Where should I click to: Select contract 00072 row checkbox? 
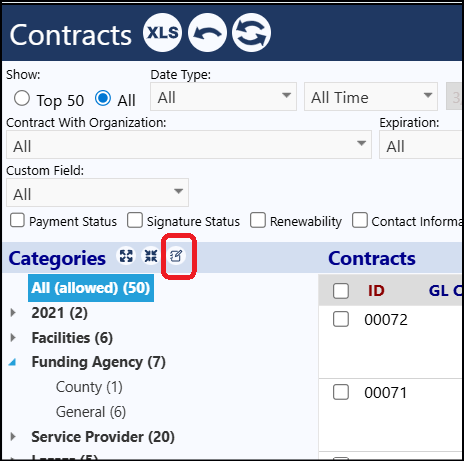click(341, 319)
